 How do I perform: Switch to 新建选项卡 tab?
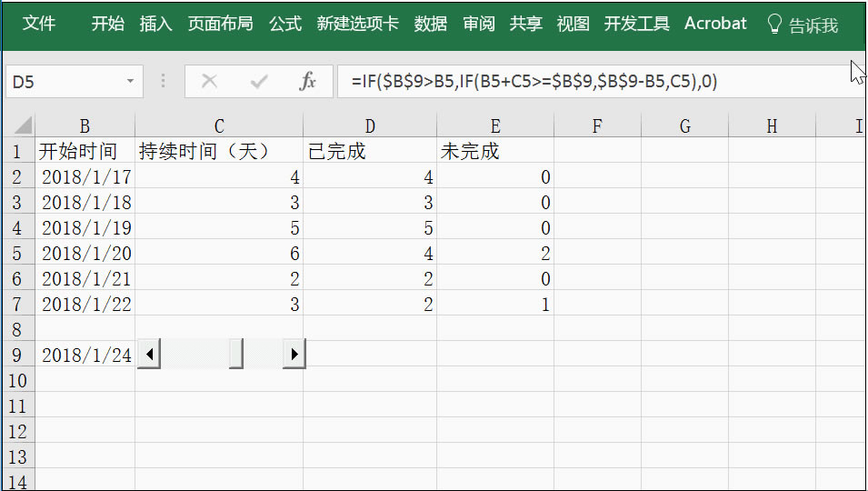(x=357, y=24)
